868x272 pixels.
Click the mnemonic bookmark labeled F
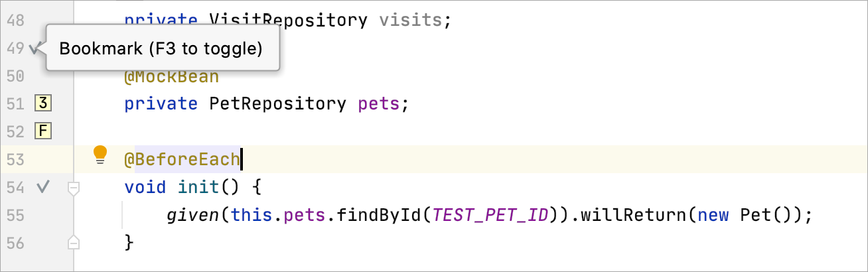(42, 131)
